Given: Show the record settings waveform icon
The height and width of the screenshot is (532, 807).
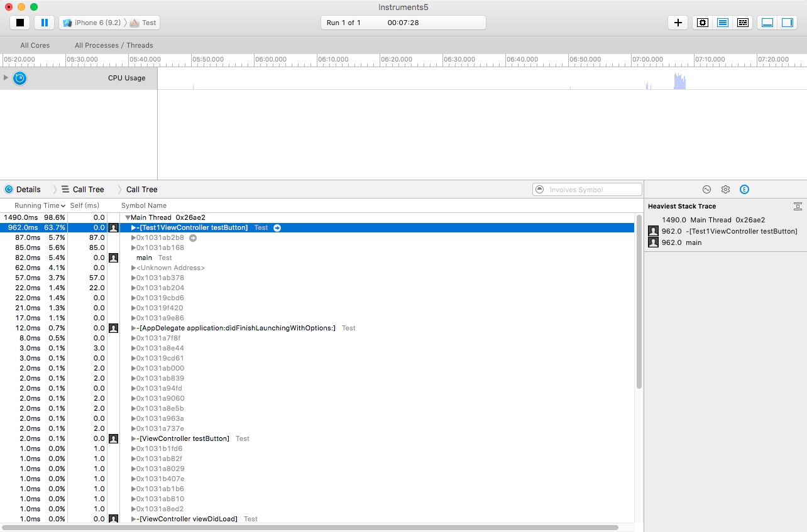Looking at the screenshot, I should [706, 189].
